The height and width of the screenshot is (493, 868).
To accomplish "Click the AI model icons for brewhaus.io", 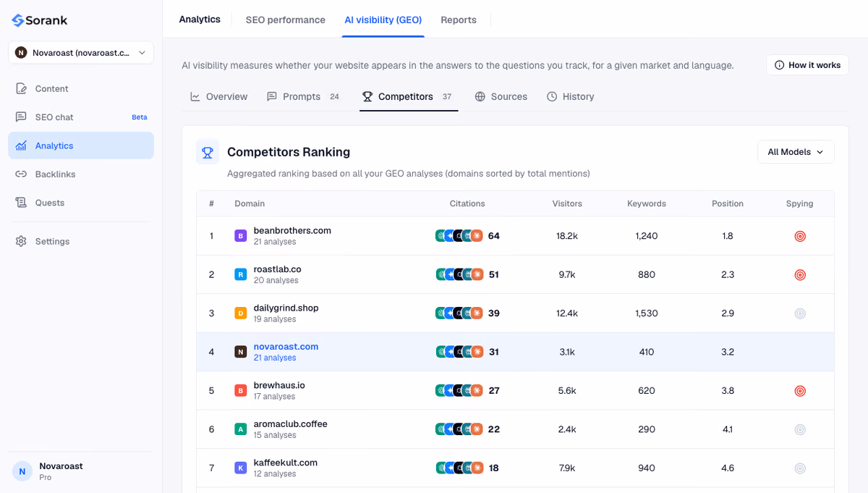I will click(459, 391).
